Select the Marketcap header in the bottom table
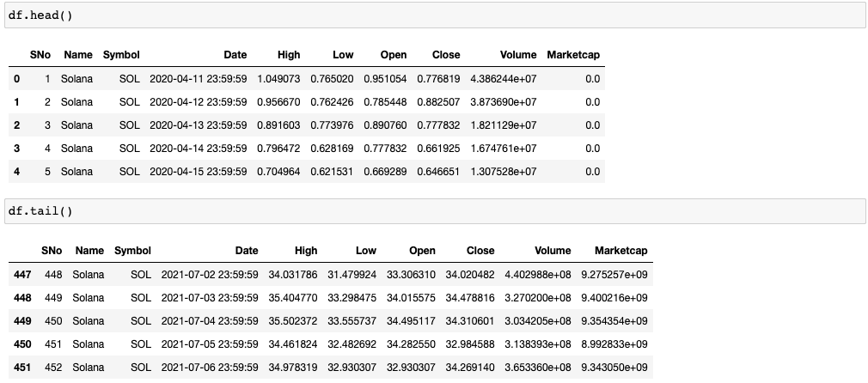868x383 pixels. 620,251
